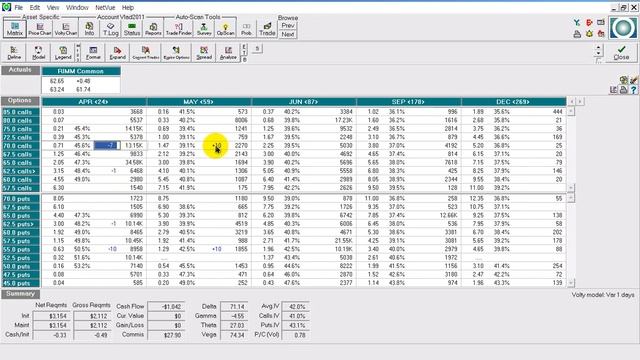Viewport: 640px width, 360px height.
Task: Launch the Trade Finder tool
Action: click(x=178, y=29)
